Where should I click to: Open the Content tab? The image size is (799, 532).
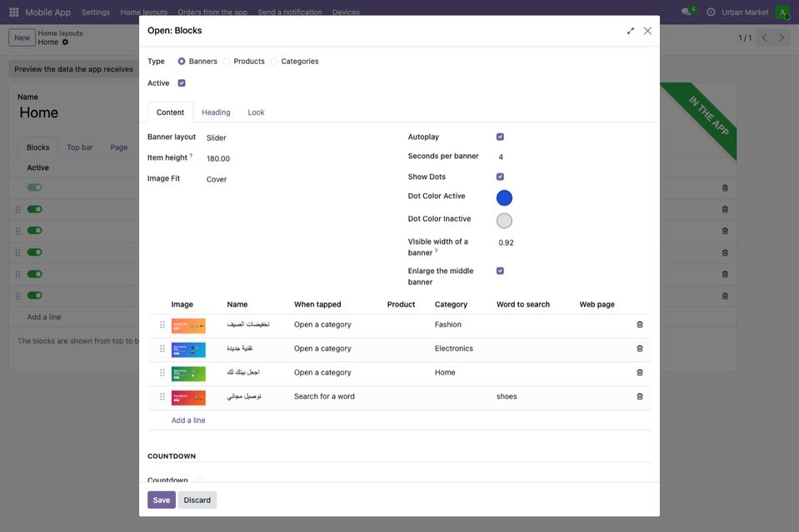tap(170, 112)
